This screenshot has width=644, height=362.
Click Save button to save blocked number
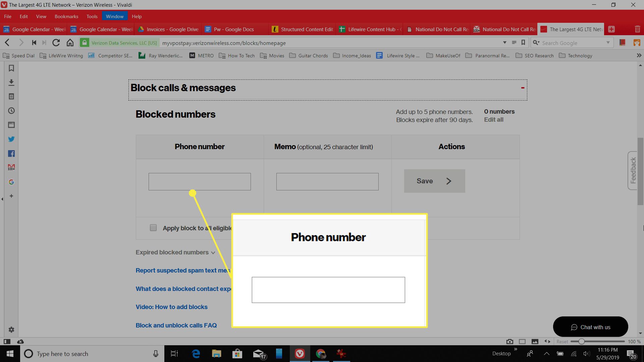tap(434, 181)
